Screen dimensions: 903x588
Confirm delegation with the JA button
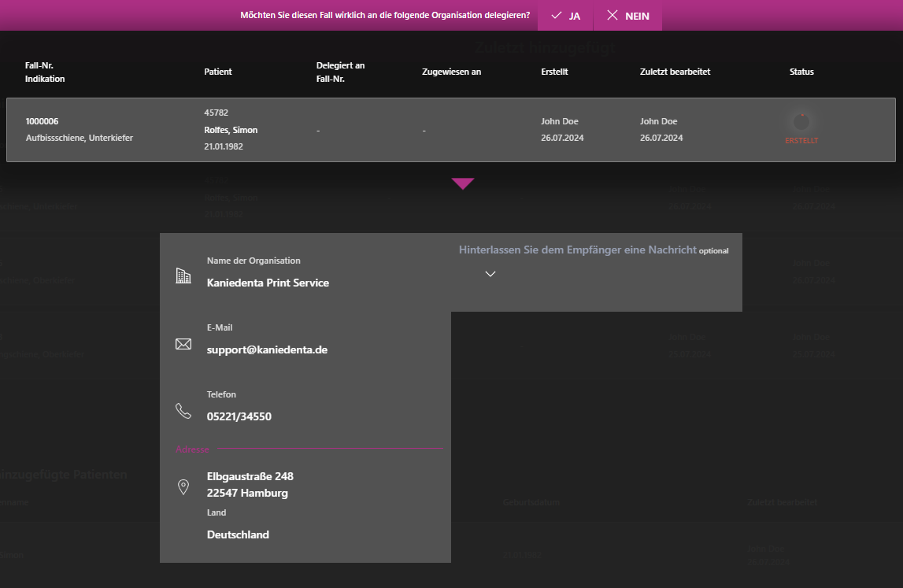coord(566,16)
